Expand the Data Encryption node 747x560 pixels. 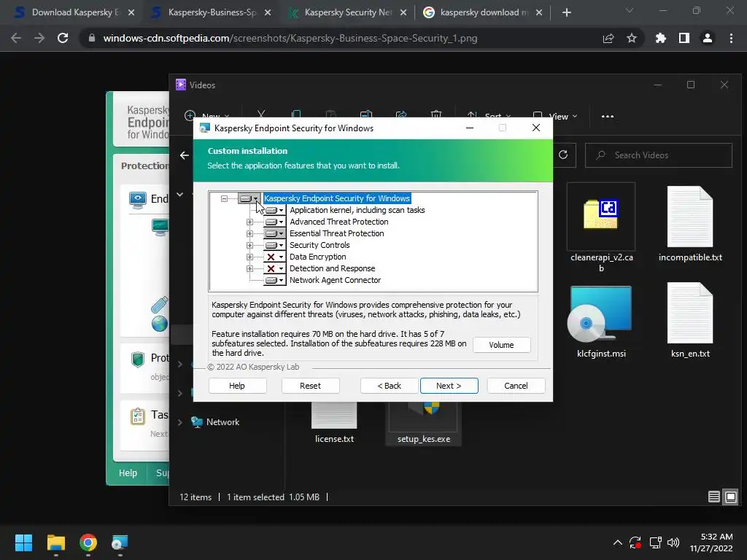click(249, 257)
